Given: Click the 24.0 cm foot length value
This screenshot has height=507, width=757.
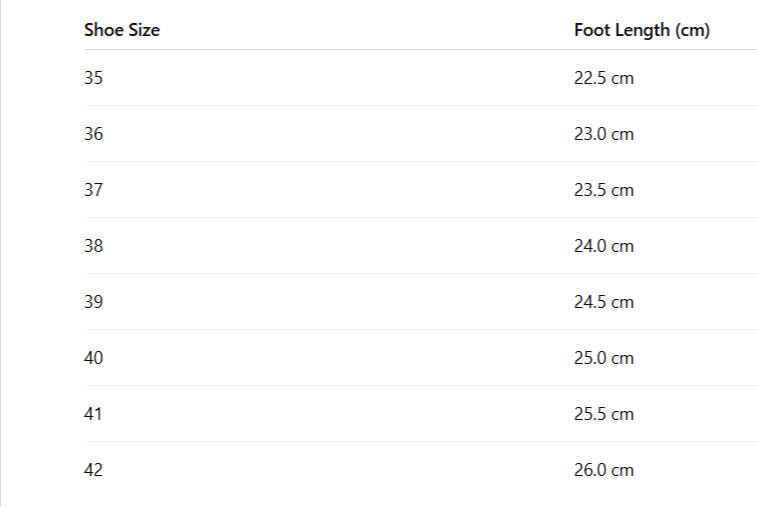Looking at the screenshot, I should [x=603, y=246].
